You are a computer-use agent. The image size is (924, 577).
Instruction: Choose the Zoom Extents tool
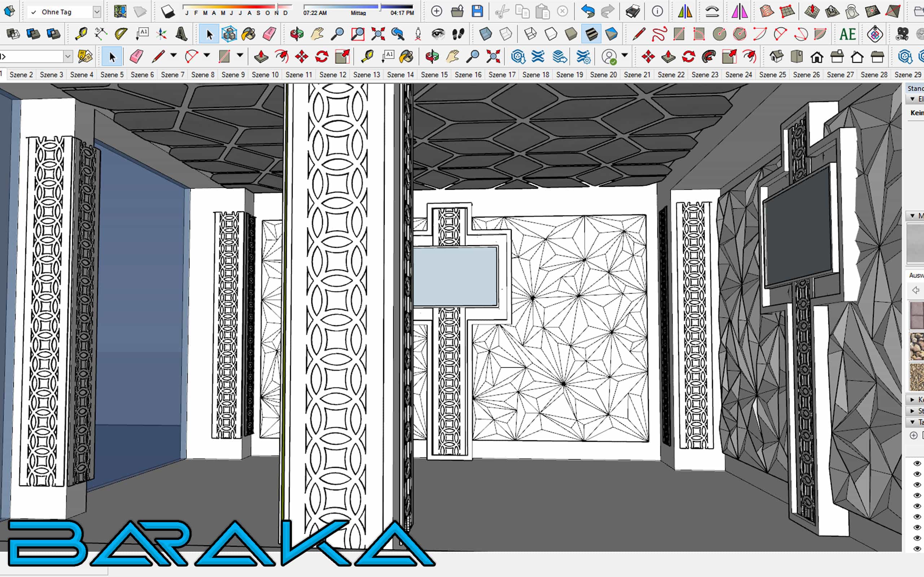point(378,34)
